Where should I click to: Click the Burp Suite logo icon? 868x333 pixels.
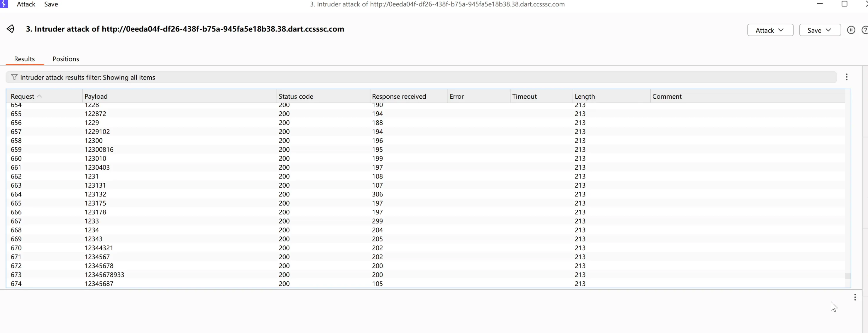(x=3, y=4)
